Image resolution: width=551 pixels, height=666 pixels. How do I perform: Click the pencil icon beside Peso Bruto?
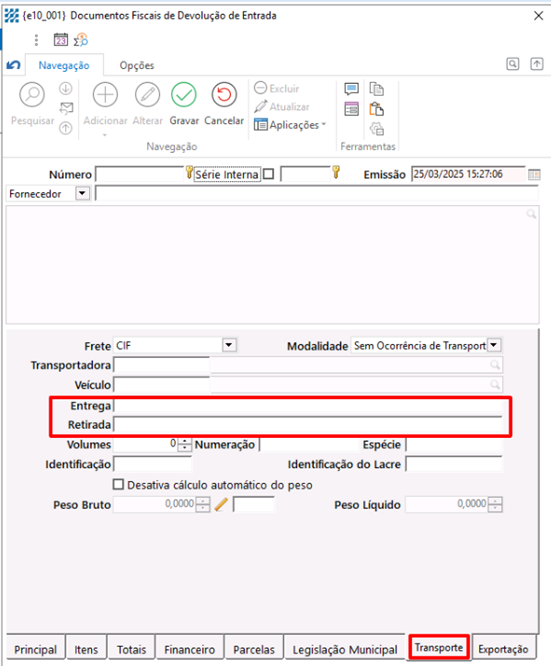[221, 505]
